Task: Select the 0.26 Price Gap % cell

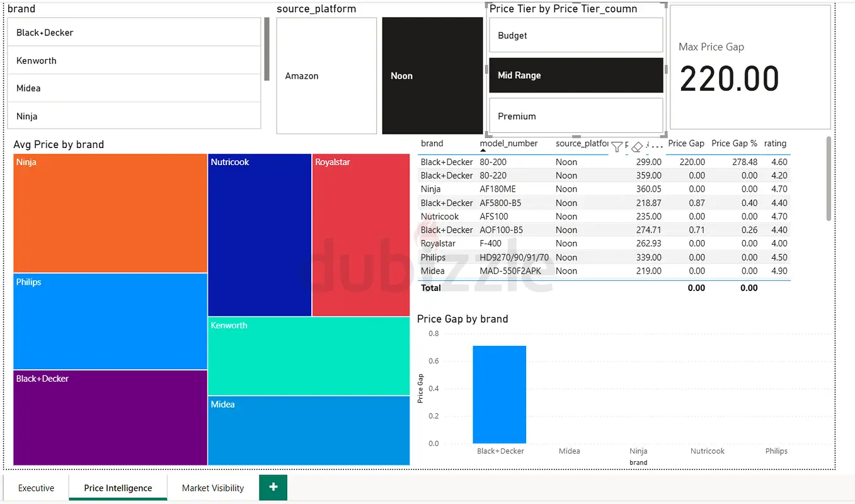Action: coord(750,230)
